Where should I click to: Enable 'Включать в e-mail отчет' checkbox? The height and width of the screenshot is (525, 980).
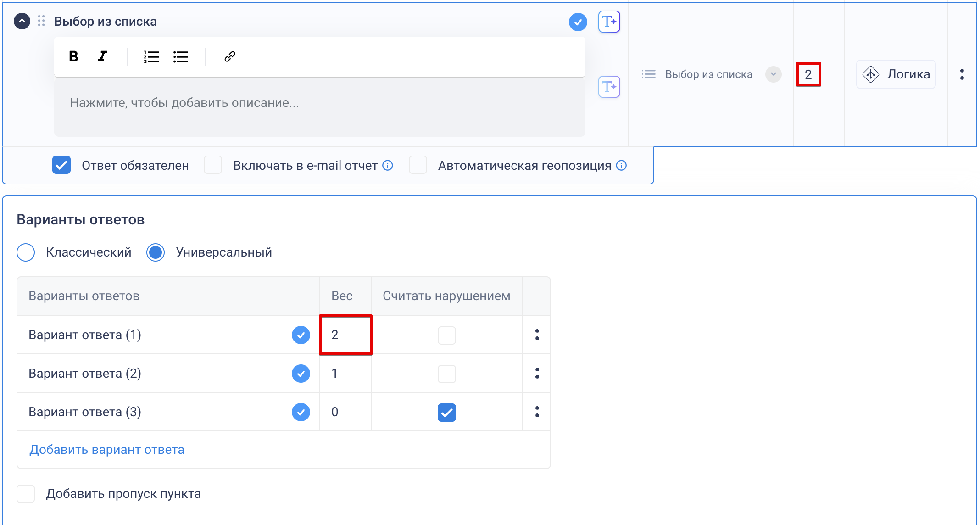213,165
